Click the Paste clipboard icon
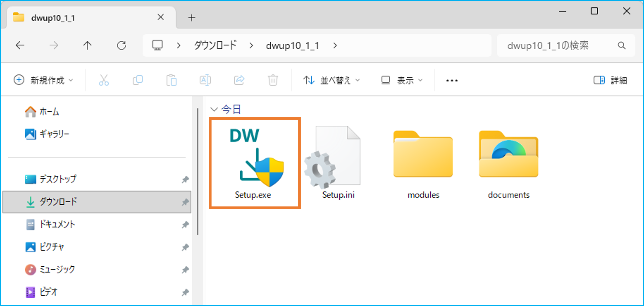The image size is (644, 306). pyautogui.click(x=172, y=80)
